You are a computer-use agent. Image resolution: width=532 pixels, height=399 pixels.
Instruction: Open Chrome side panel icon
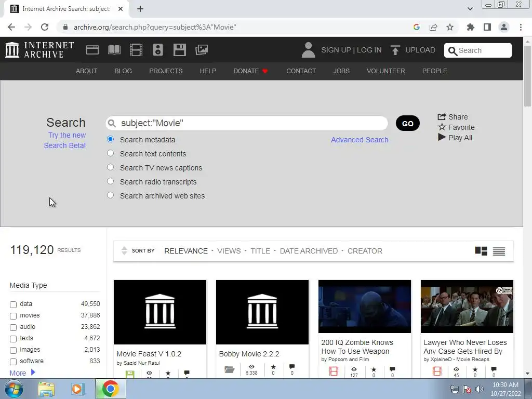click(x=487, y=27)
